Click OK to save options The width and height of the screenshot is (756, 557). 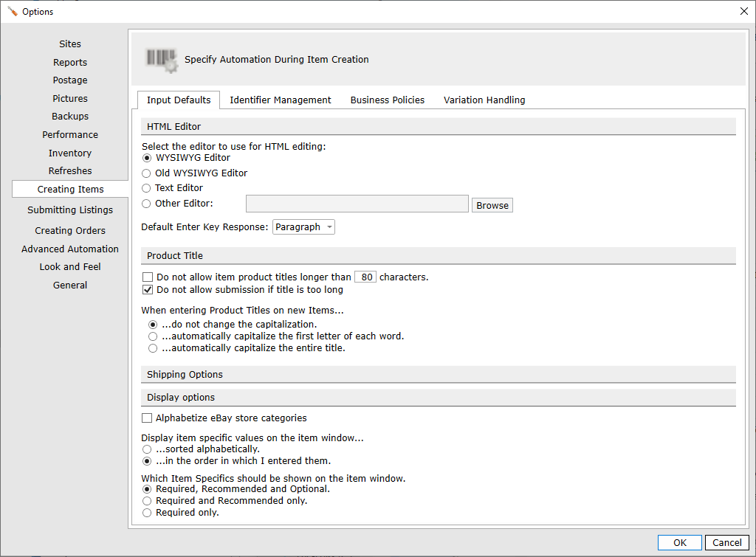click(679, 542)
